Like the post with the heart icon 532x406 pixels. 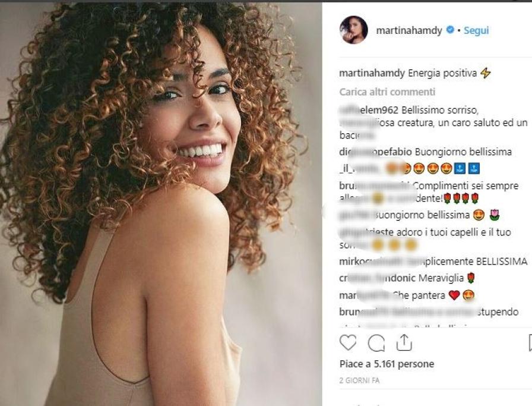pyautogui.click(x=348, y=342)
